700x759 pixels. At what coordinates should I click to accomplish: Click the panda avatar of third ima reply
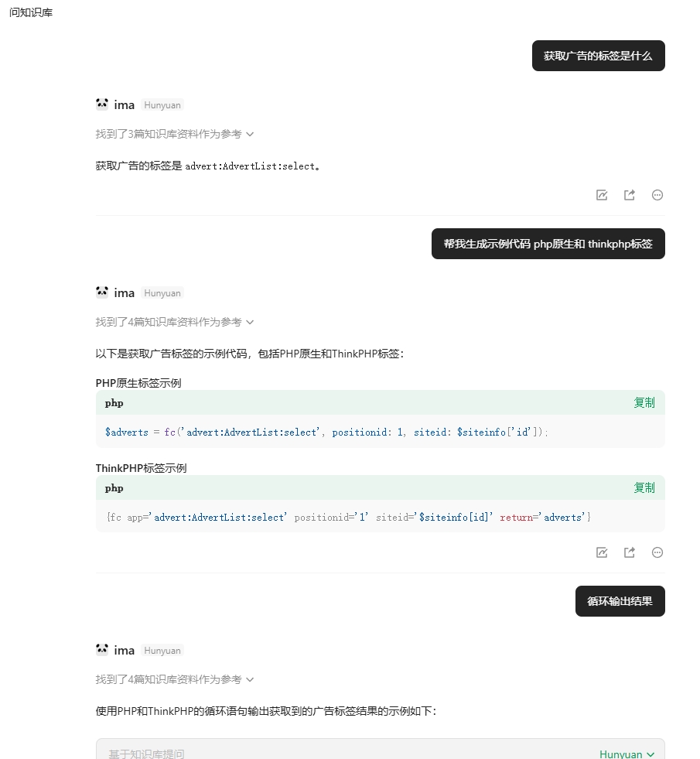click(x=102, y=649)
